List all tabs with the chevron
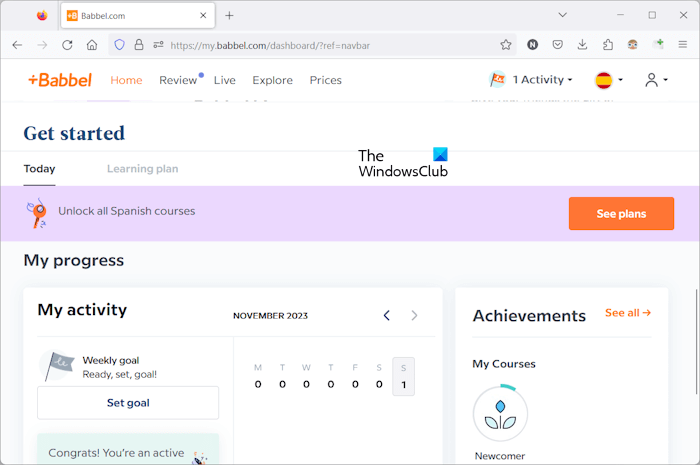Viewport: 700px width, 465px height. coord(562,15)
